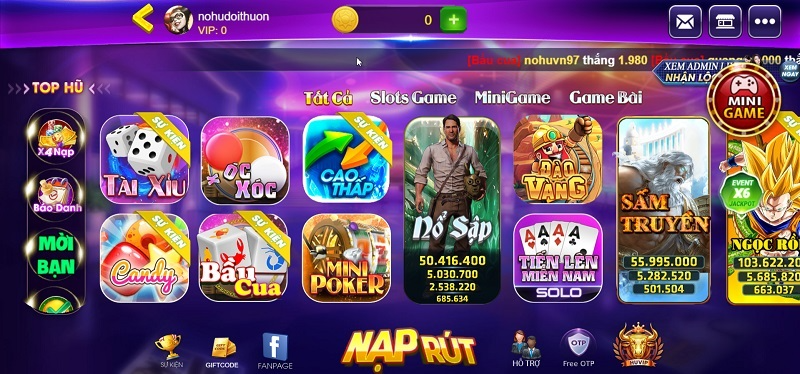Open the Nổ Sập jackpot game thumbnail

(x=452, y=210)
